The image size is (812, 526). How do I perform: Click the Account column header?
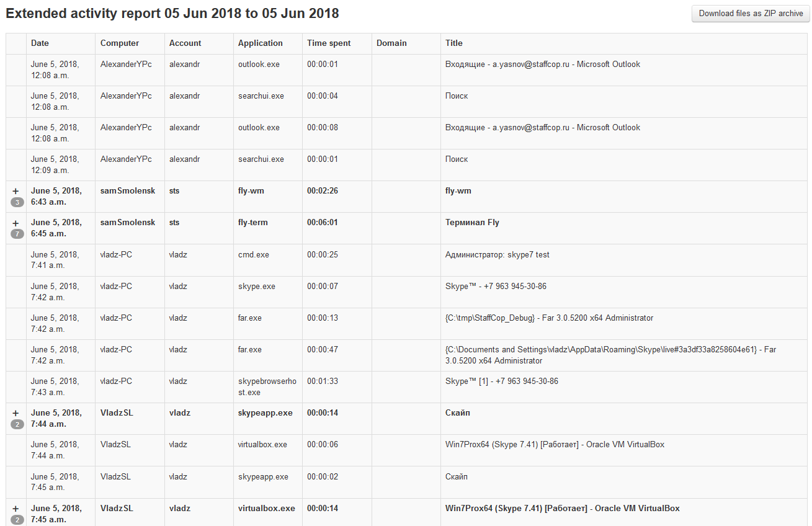[185, 43]
